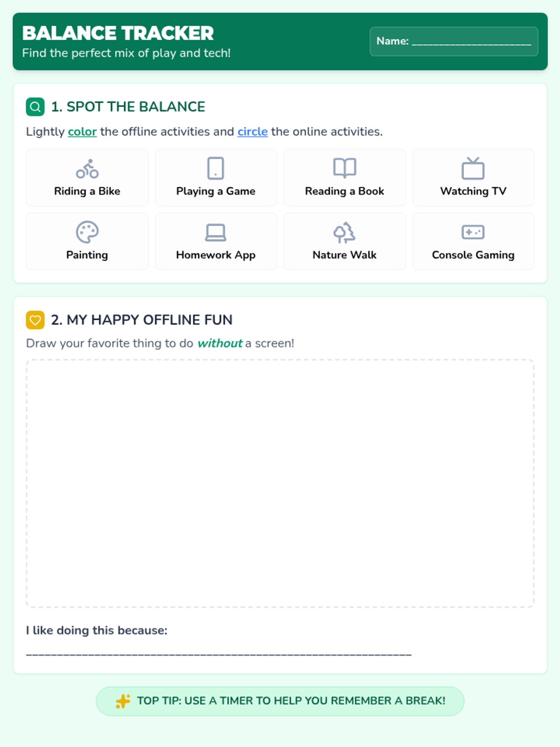
Task: Click the laptop icon for Homework App
Action: pos(216,233)
